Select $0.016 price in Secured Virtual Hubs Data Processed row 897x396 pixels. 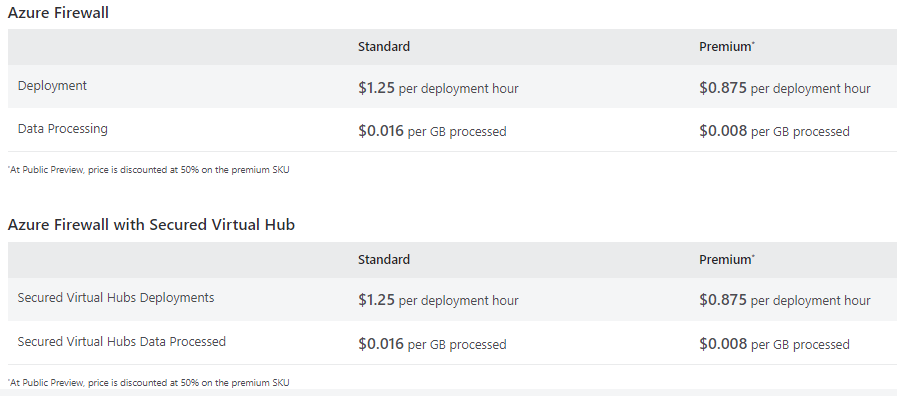tap(381, 344)
